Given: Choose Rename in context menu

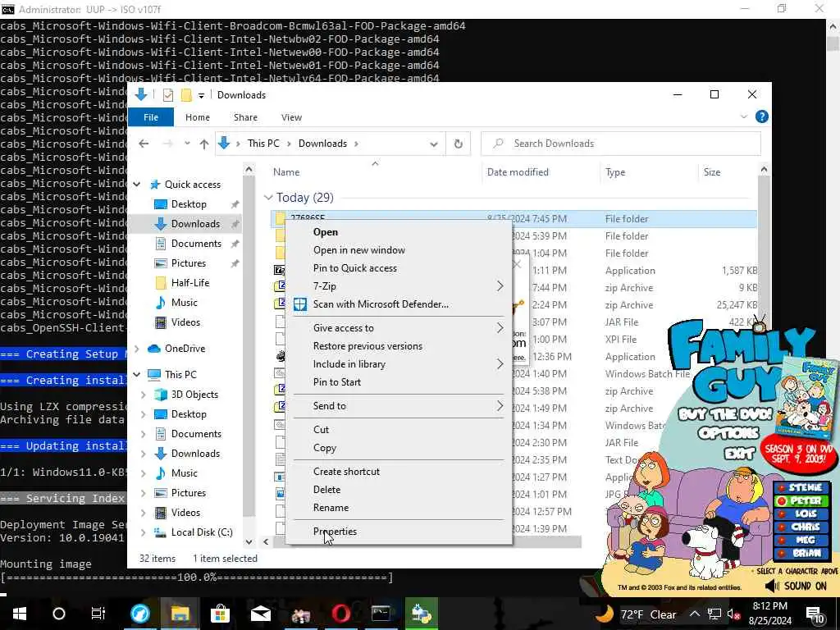Looking at the screenshot, I should (x=399, y=508).
